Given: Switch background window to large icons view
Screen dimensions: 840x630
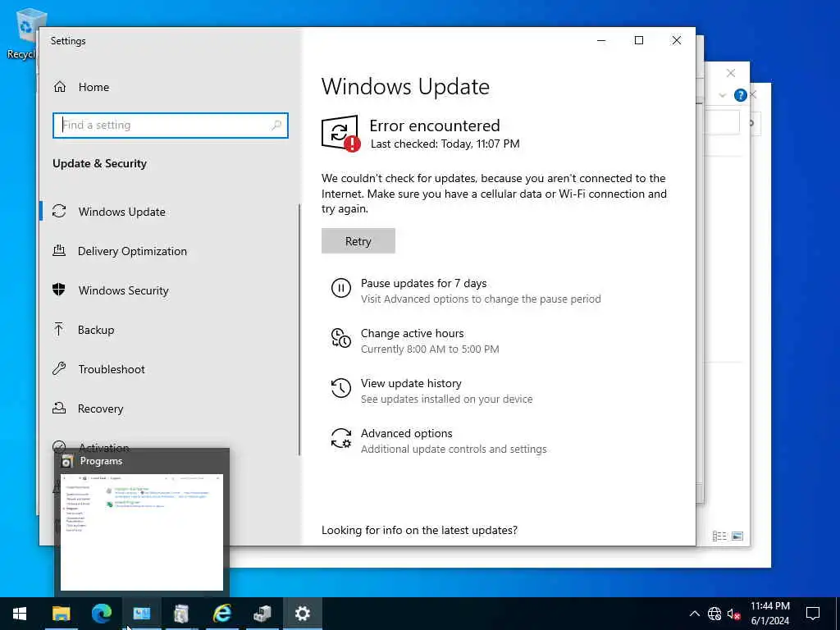Looking at the screenshot, I should point(737,536).
